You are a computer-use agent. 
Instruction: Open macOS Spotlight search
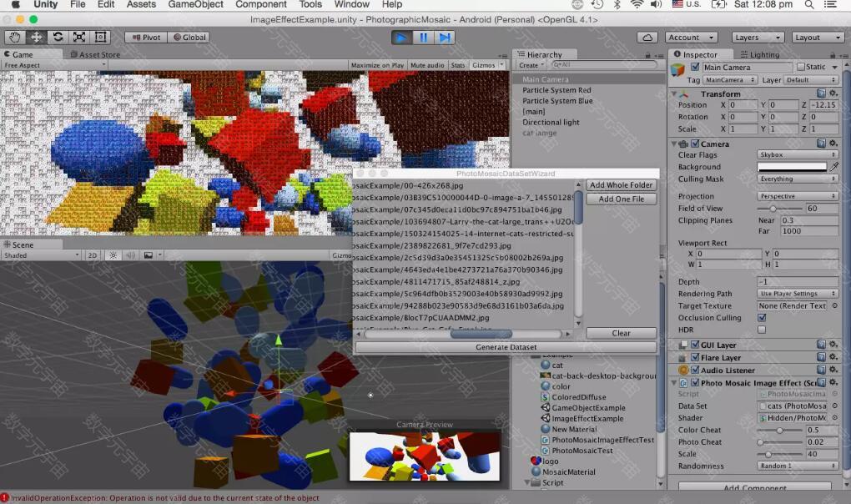point(809,5)
